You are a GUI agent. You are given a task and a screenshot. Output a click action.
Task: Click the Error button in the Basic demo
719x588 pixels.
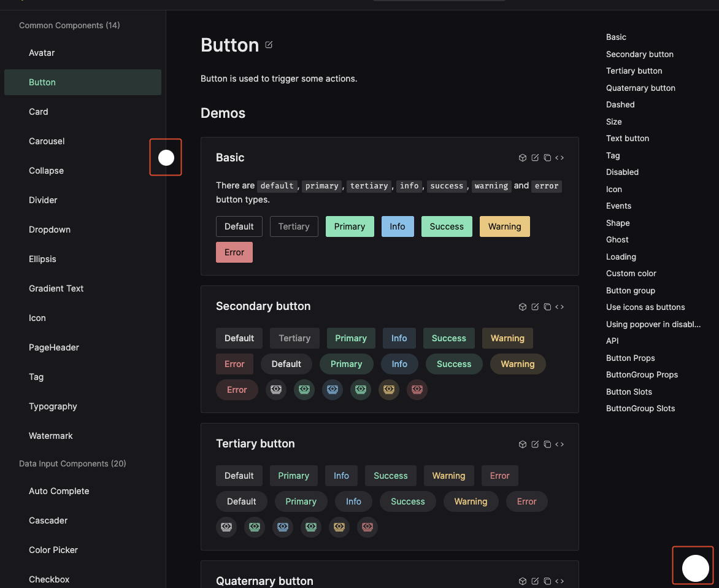click(x=234, y=252)
